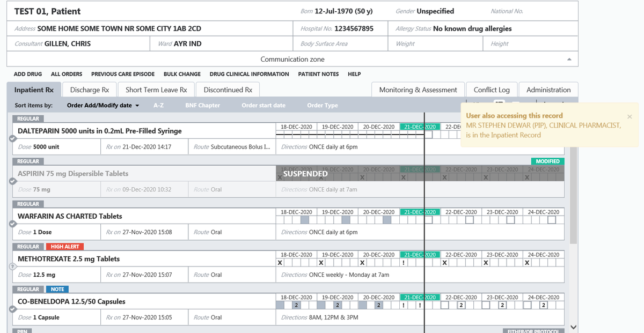Dismiss the user also accessing record notification
This screenshot has width=644, height=333.
630,116
